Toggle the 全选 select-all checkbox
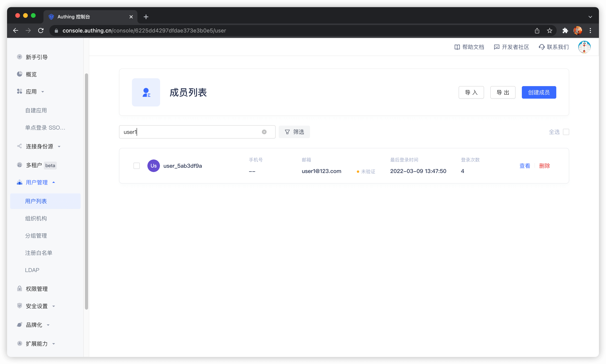 click(x=566, y=132)
